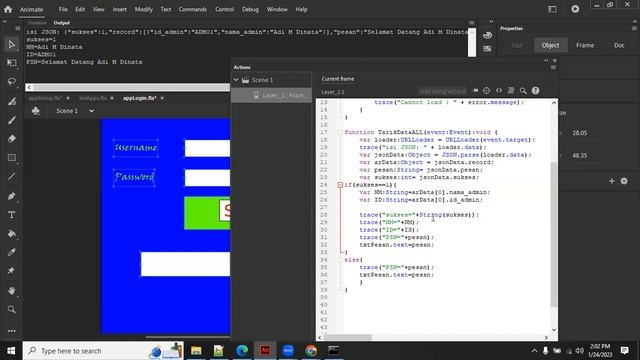Screen dimensions: 640x360
Task: Open the Window menu
Action: coord(277,9)
